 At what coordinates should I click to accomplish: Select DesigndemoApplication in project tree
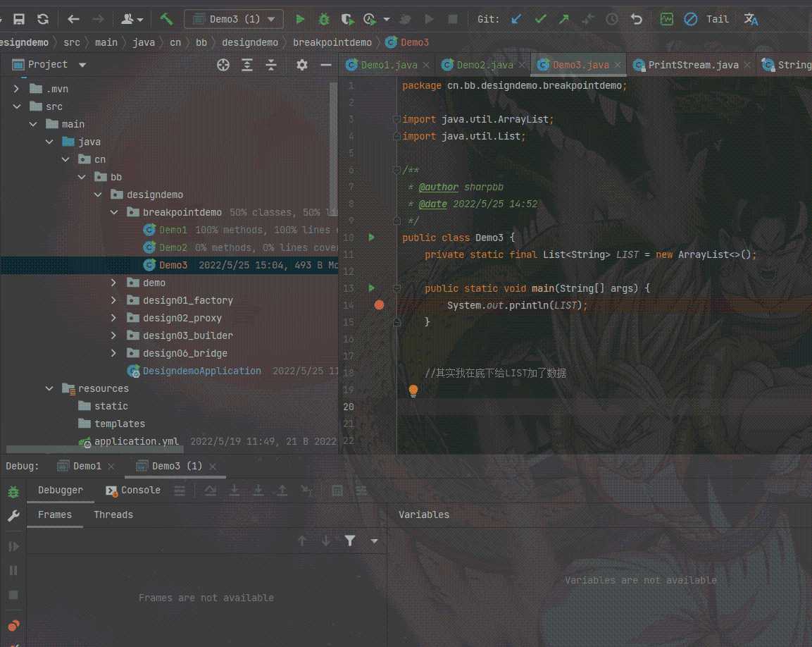click(x=201, y=371)
